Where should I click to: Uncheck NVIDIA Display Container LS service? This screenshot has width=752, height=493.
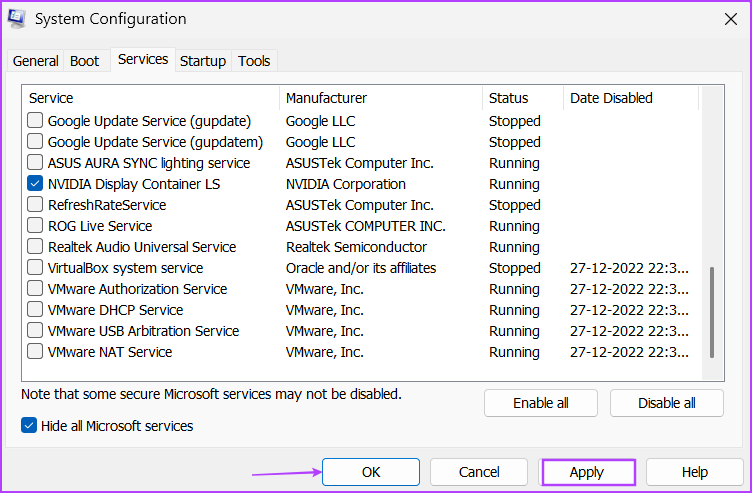tap(35, 184)
